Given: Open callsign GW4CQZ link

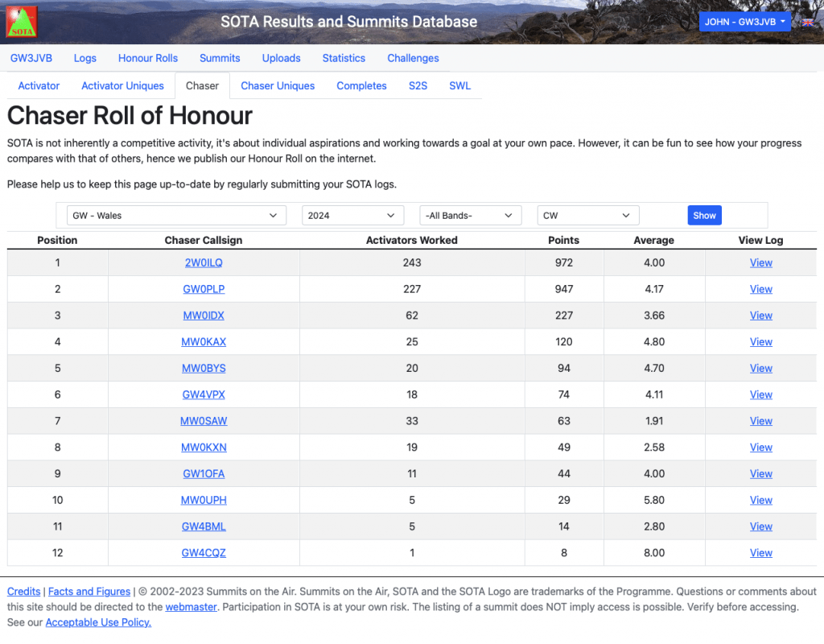Looking at the screenshot, I should click(x=204, y=552).
